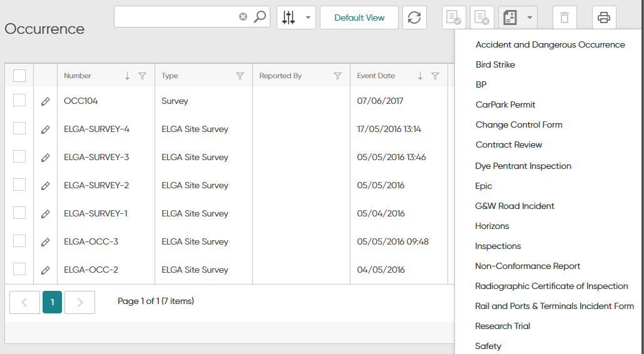
Task: Click the refresh icon button
Action: (414, 18)
